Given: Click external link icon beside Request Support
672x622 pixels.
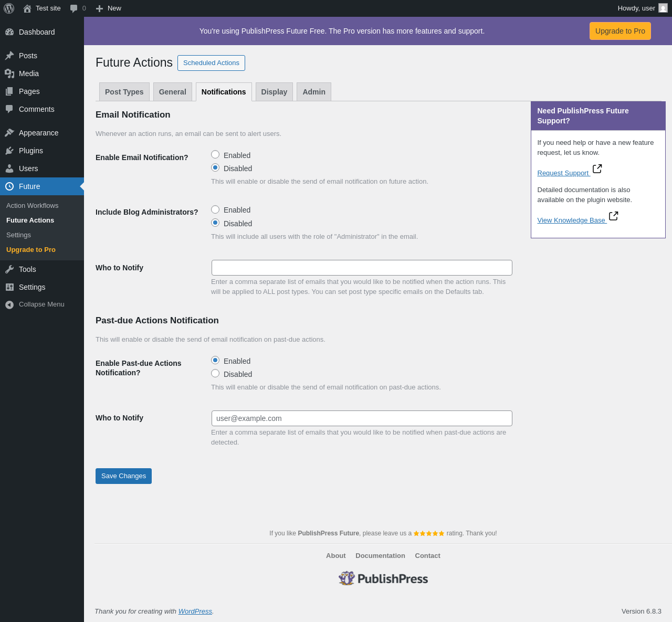Looking at the screenshot, I should tap(597, 168).
